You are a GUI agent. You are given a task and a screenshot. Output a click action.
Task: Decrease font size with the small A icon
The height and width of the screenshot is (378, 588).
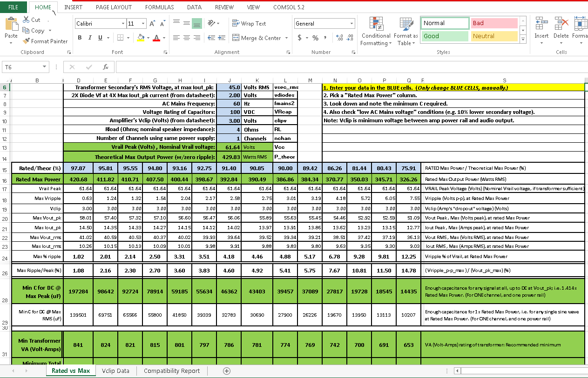pyautogui.click(x=163, y=23)
